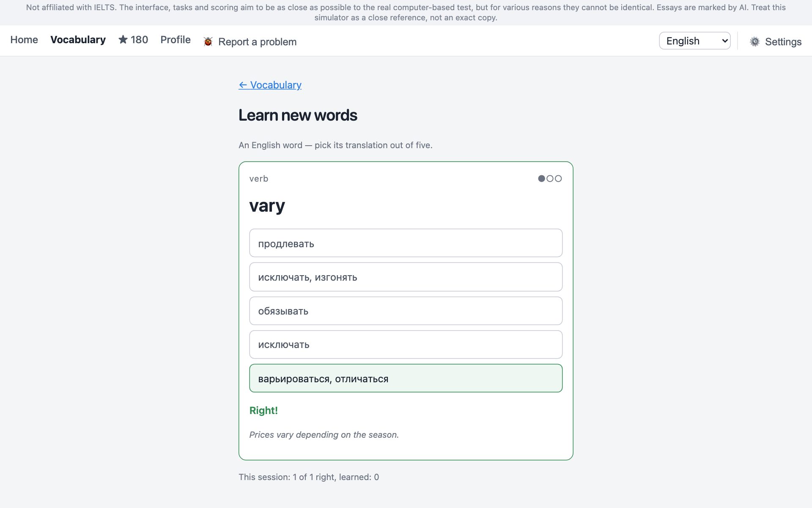Click the ladybug bug-report icon
The height and width of the screenshot is (508, 812).
coord(208,41)
